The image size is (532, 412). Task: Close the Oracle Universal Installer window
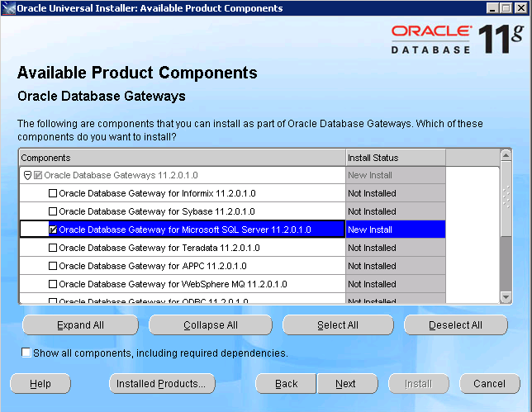520,7
